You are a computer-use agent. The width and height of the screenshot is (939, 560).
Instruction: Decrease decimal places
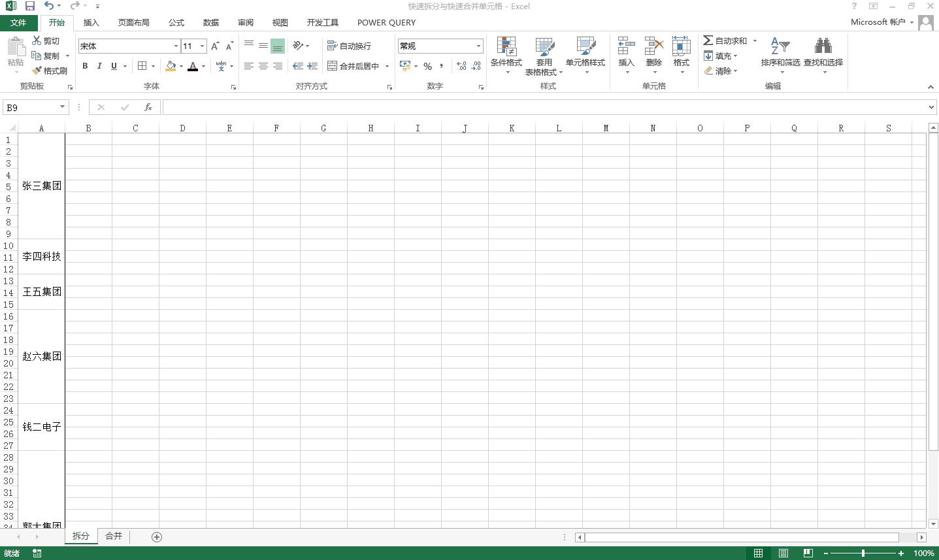(476, 66)
